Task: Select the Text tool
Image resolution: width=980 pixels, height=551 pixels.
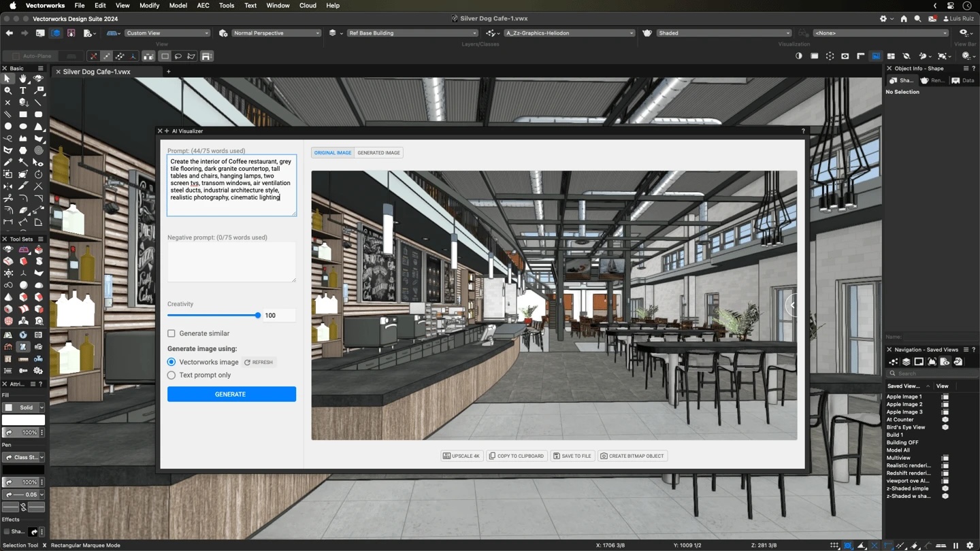Action: (x=23, y=90)
